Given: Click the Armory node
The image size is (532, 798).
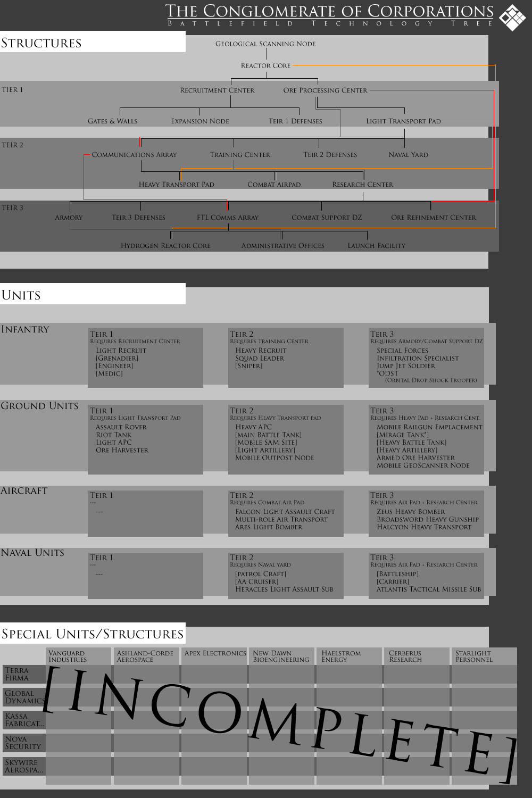Looking at the screenshot, I should tap(69, 218).
